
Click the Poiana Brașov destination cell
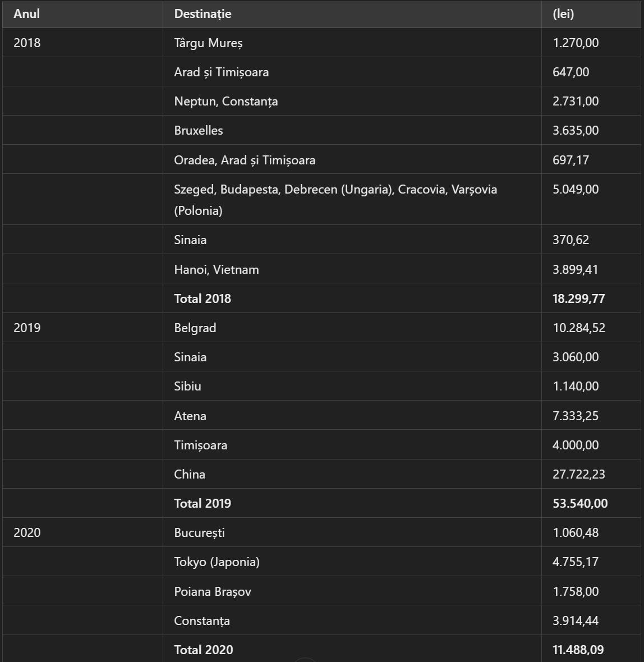click(x=212, y=592)
